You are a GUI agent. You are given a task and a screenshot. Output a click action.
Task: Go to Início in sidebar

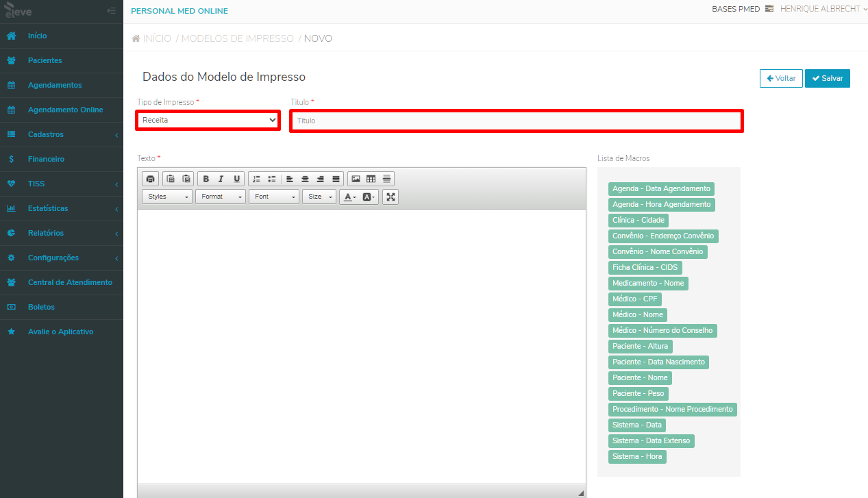pos(62,36)
